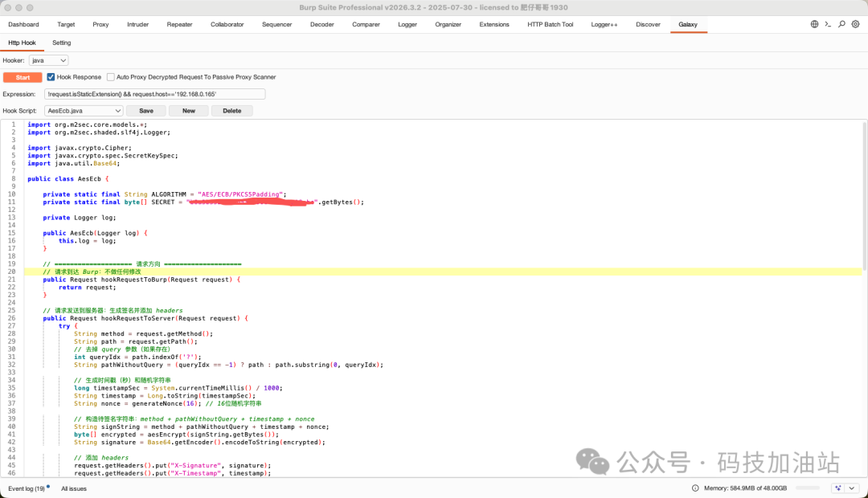
Task: Switch to the Setting tab
Action: click(62, 42)
